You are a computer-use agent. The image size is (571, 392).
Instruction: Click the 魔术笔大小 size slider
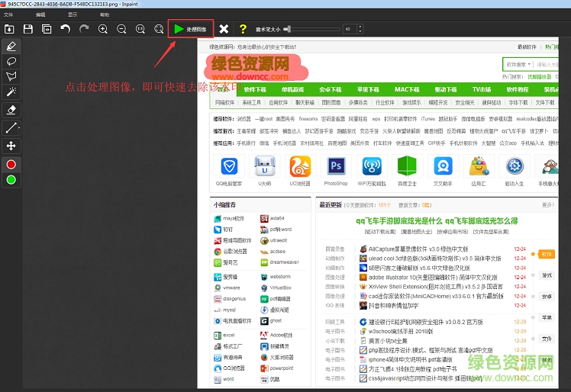[313, 29]
